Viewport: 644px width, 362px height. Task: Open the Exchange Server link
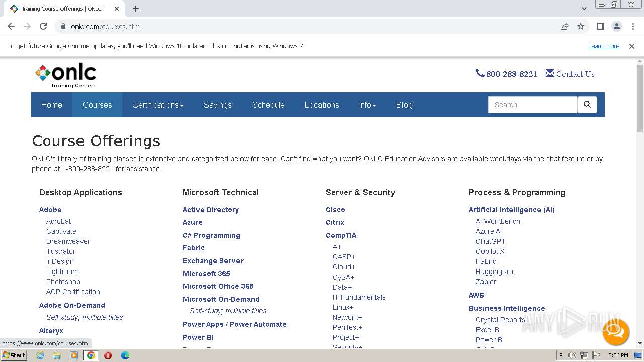tap(213, 261)
